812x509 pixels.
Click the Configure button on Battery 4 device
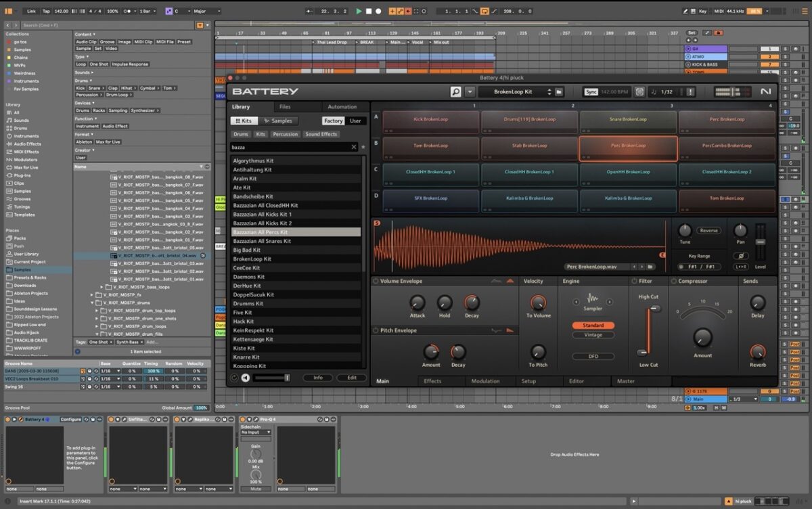pyautogui.click(x=70, y=420)
